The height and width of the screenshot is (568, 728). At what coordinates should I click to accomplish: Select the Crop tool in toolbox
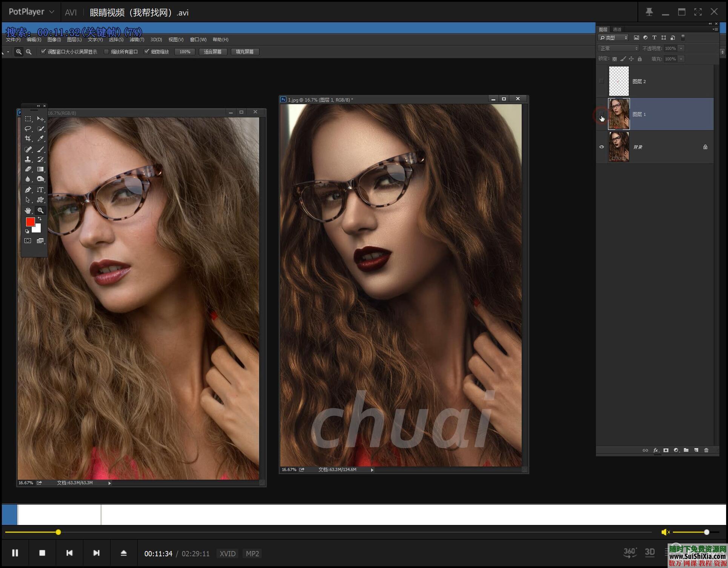[x=28, y=139]
